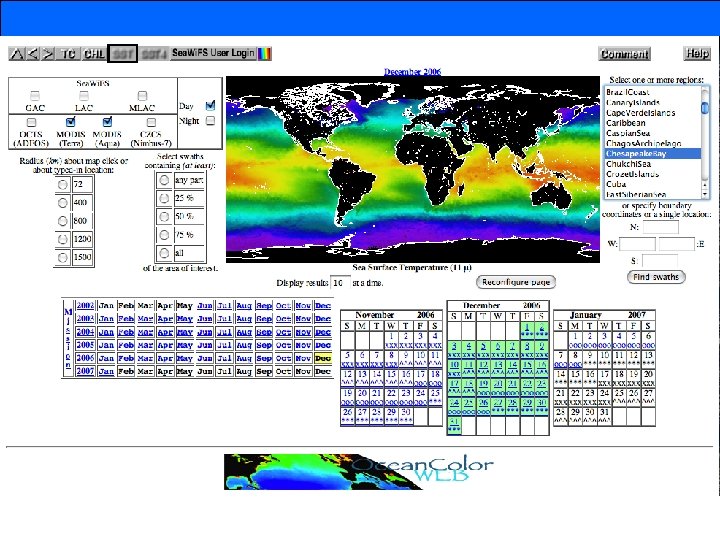The image size is (720, 540).
Task: Click the global sea surface temperature map
Action: [x=413, y=169]
